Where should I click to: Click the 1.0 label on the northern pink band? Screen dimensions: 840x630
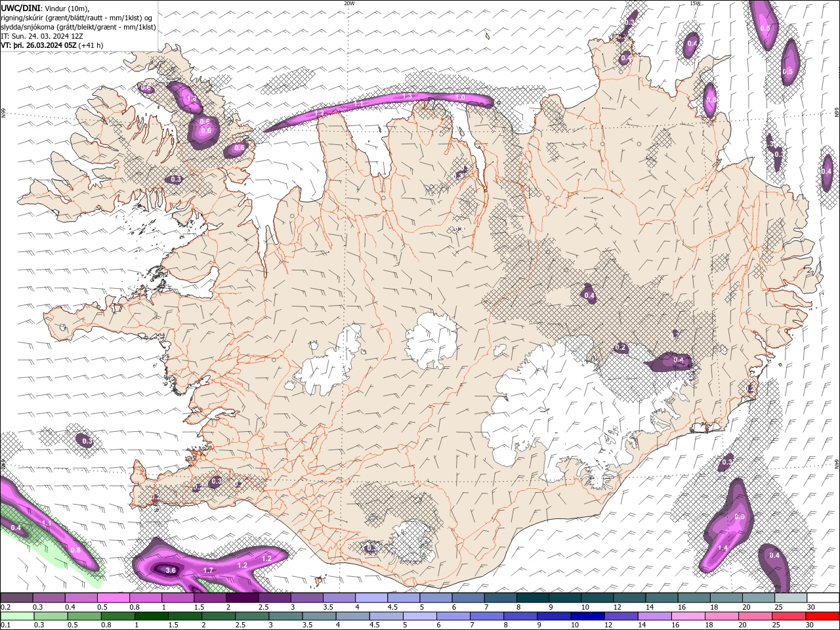click(460, 97)
